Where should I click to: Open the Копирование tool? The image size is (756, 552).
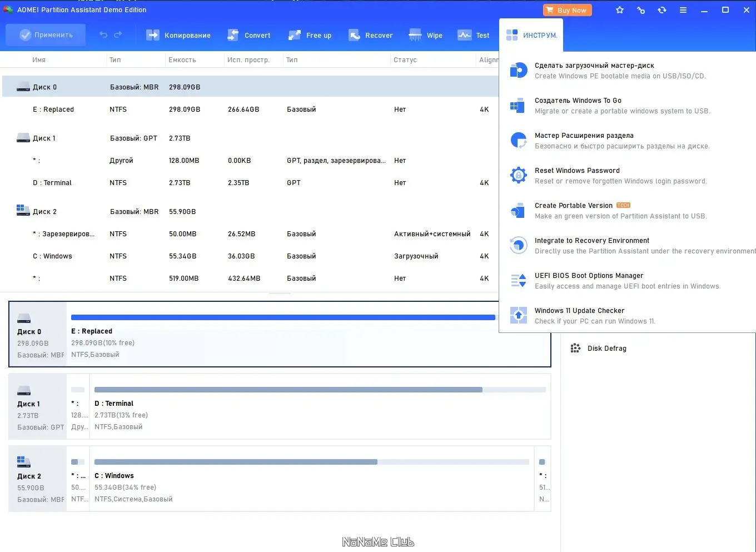178,35
